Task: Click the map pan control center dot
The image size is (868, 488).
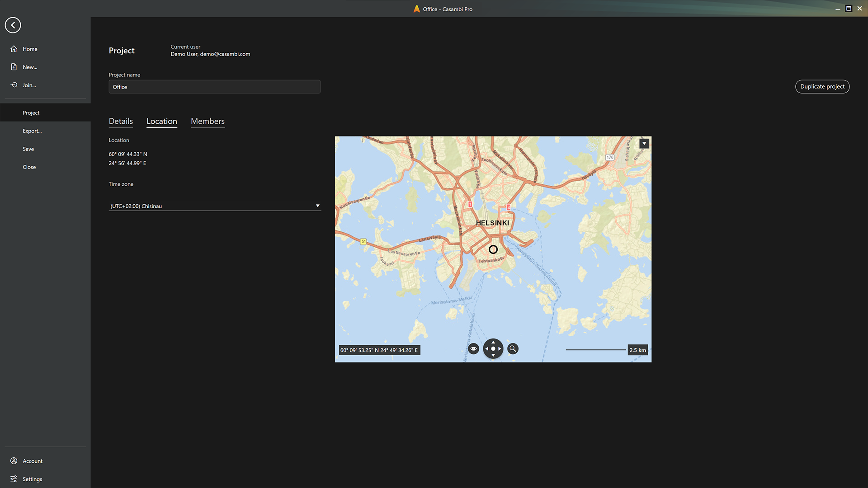Action: [493, 349]
